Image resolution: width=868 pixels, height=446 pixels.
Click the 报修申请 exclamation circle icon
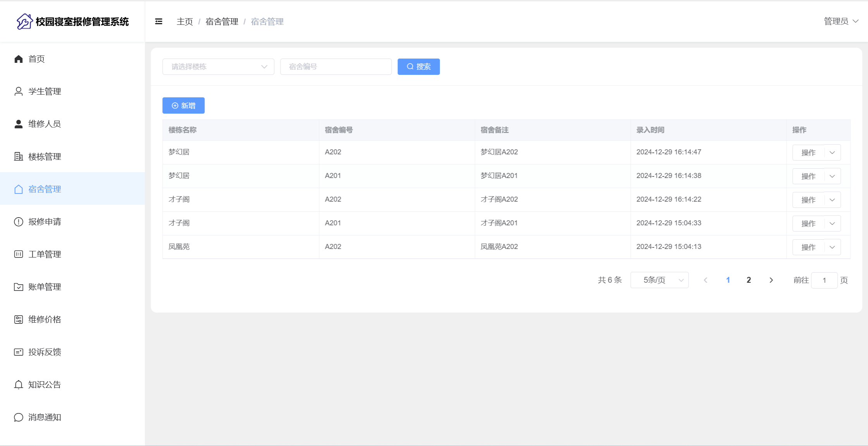pos(19,222)
